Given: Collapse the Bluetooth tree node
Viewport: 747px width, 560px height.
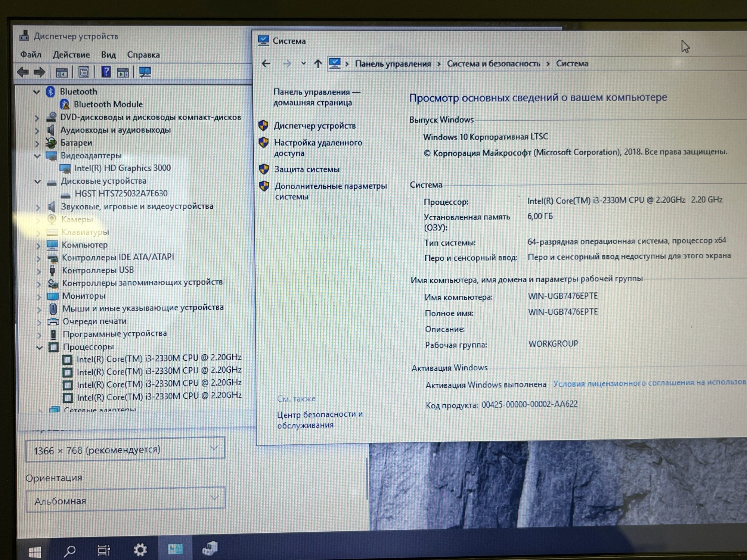Looking at the screenshot, I should (x=36, y=92).
